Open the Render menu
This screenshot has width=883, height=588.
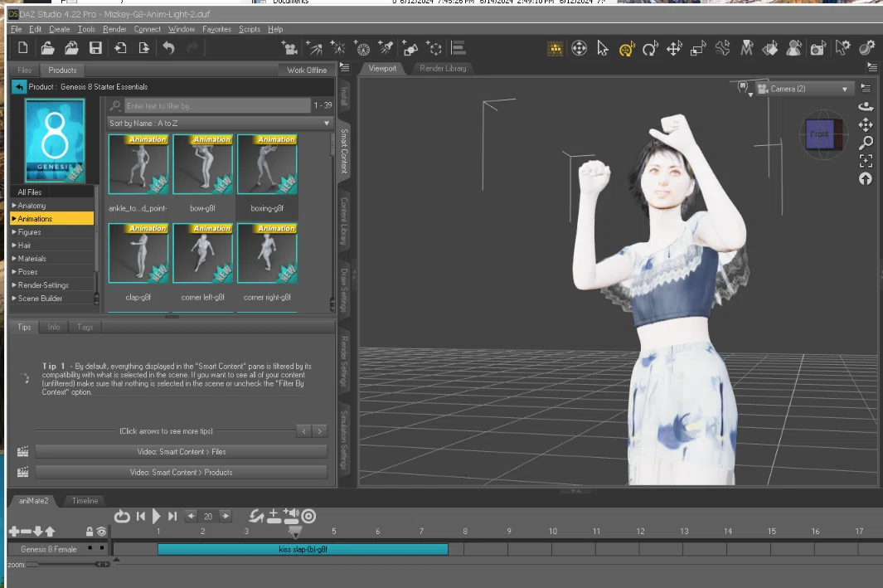pyautogui.click(x=114, y=29)
